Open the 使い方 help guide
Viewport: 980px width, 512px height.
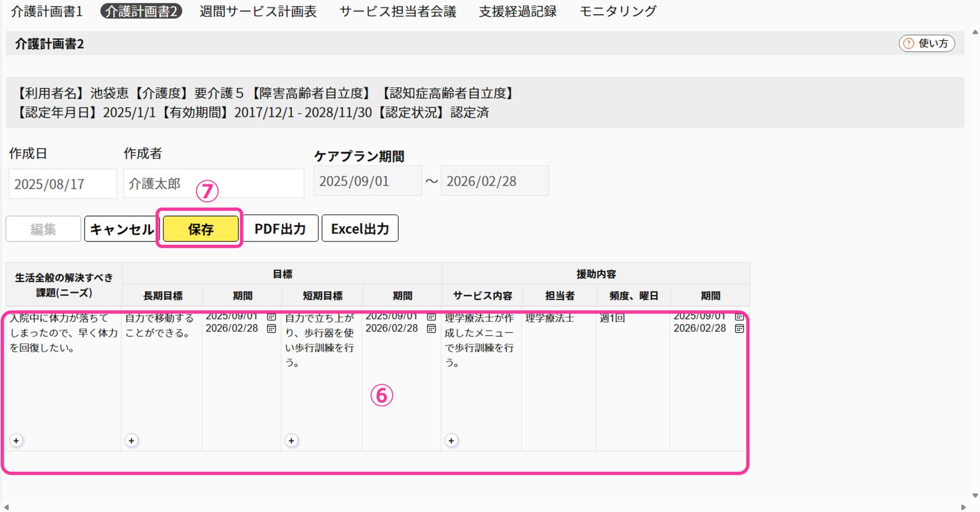pyautogui.click(x=926, y=43)
